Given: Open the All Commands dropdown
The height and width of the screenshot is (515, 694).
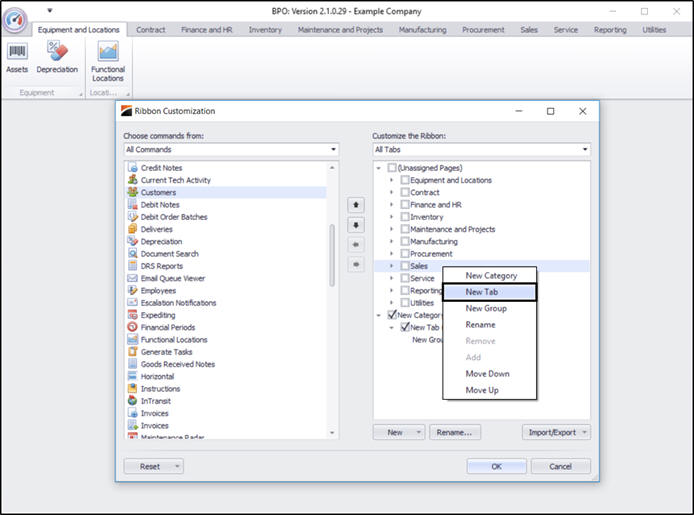Looking at the screenshot, I should pos(333,150).
